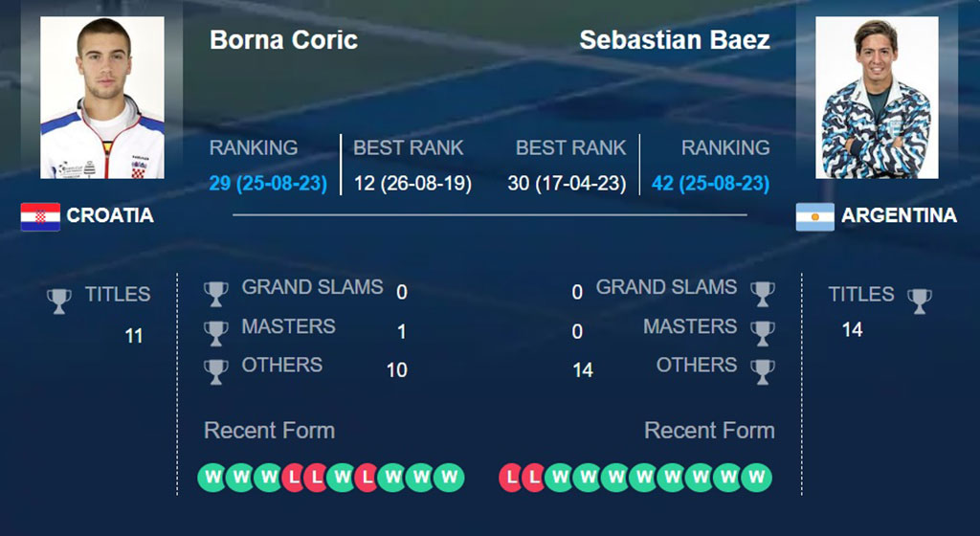Click Baez's Masters trophy icon
Image resolution: width=980 pixels, height=536 pixels.
point(763,334)
